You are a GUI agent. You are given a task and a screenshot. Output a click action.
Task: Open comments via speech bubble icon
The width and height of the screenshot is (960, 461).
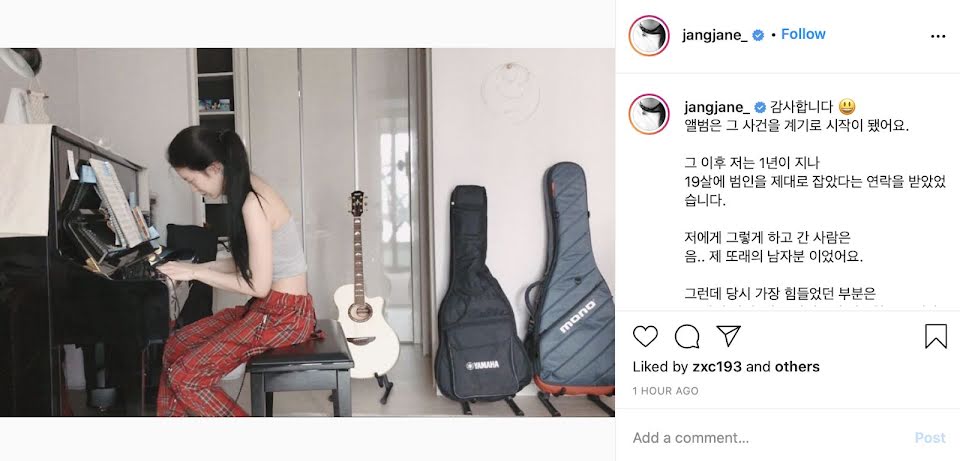[687, 336]
